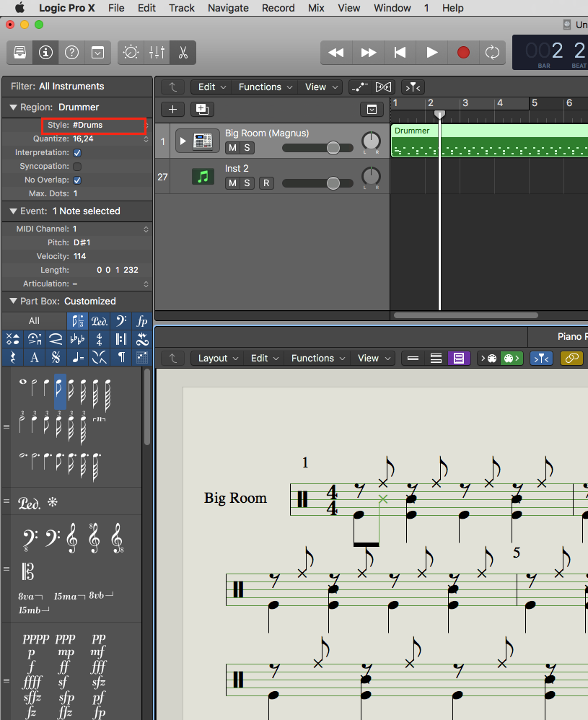Select time signature group in Part Box
588x720 pixels.
pyautogui.click(x=100, y=339)
